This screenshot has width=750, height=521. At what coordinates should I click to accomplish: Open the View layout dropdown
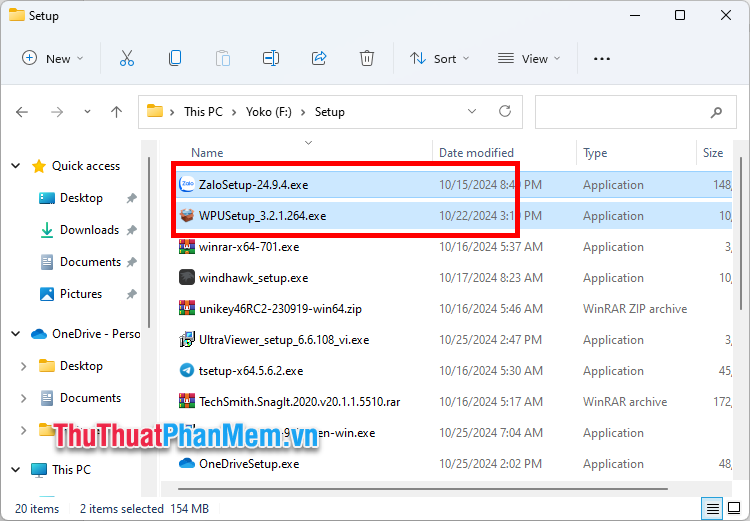pos(529,59)
